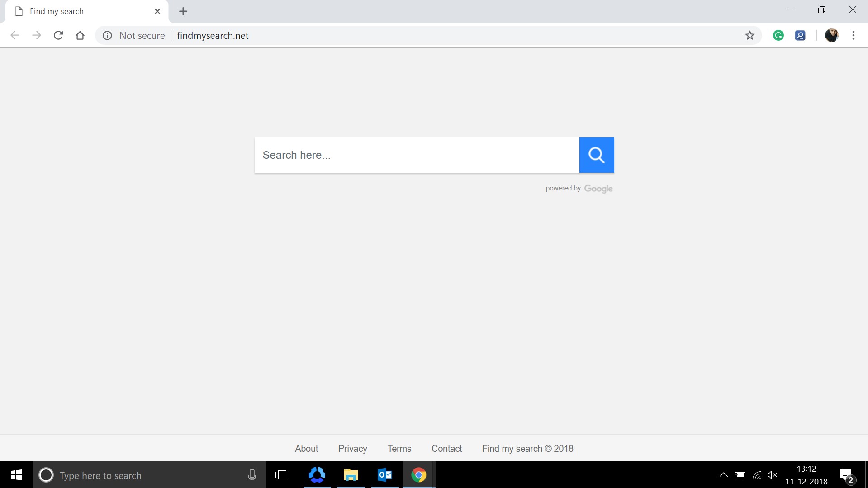
Task: Visit the Privacy page
Action: (x=352, y=448)
